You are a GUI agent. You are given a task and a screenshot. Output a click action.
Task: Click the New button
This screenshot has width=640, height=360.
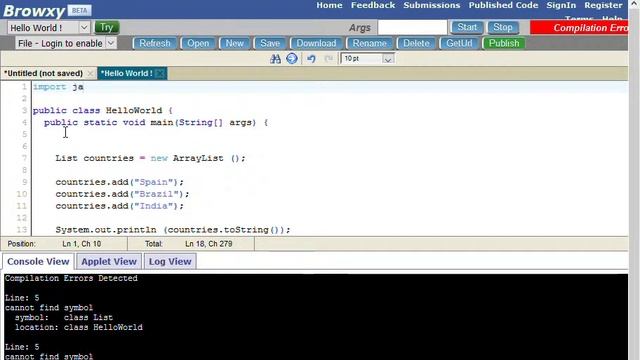tap(234, 43)
